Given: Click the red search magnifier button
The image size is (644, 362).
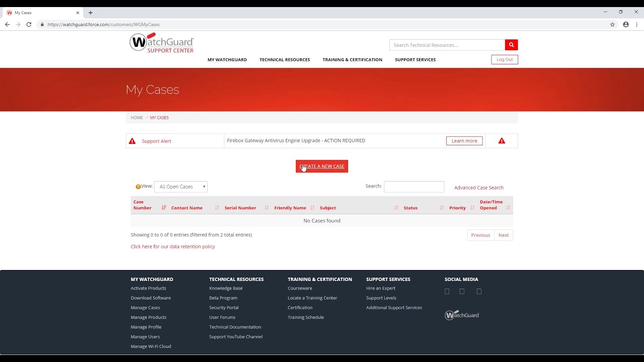Looking at the screenshot, I should tap(511, 45).
